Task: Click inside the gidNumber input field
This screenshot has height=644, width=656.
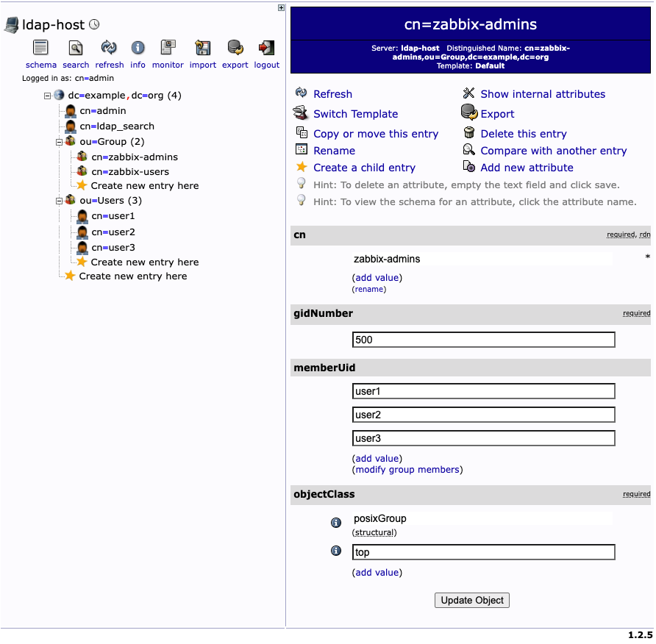Action: [483, 339]
